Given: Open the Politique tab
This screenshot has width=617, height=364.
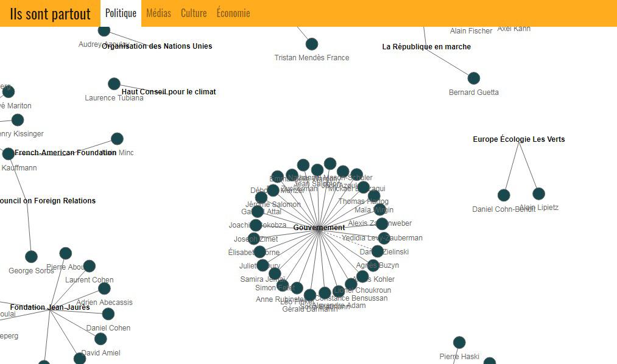Looking at the screenshot, I should click(x=121, y=13).
